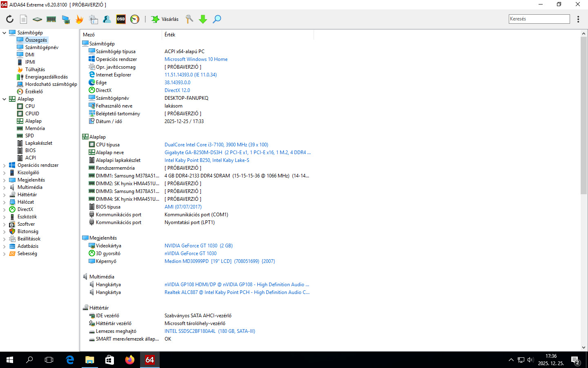Open File Explorer from the taskbar
The width and height of the screenshot is (588, 368).
(x=89, y=360)
